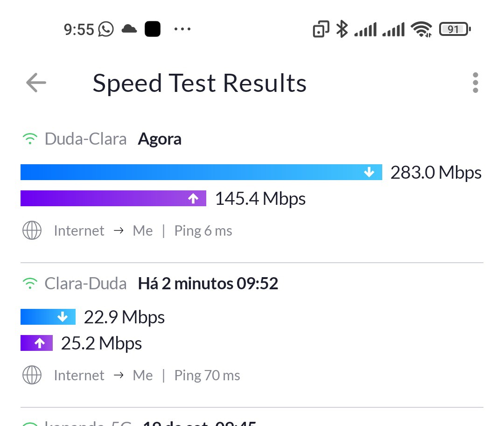Tap the cloud icon in status bar
The width and height of the screenshot is (504, 426).
pyautogui.click(x=129, y=29)
